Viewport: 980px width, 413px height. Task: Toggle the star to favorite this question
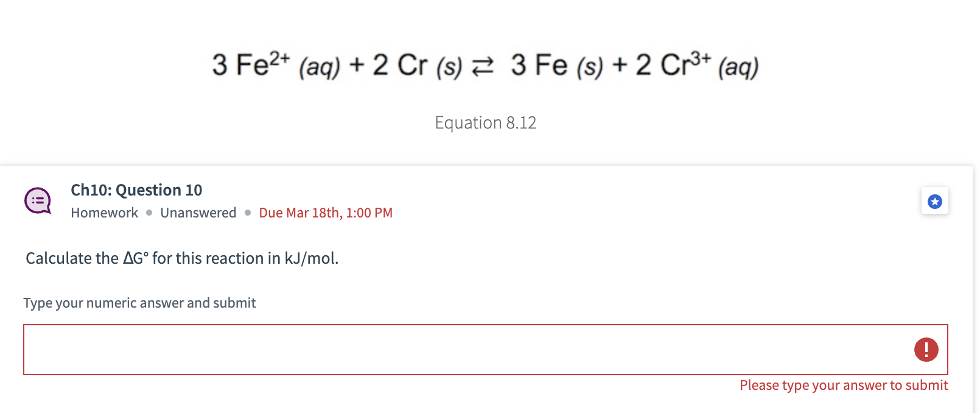coord(934,200)
